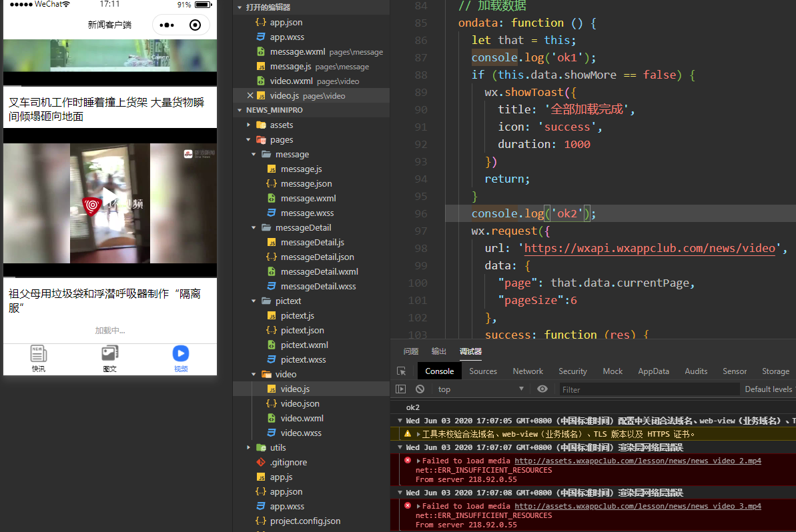Collapse the messageDetail folder
Viewport: 796px width, 532px height.
254,228
